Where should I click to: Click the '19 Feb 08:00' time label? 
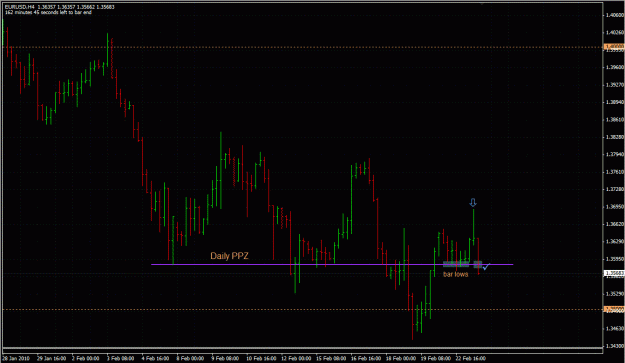[435, 358]
